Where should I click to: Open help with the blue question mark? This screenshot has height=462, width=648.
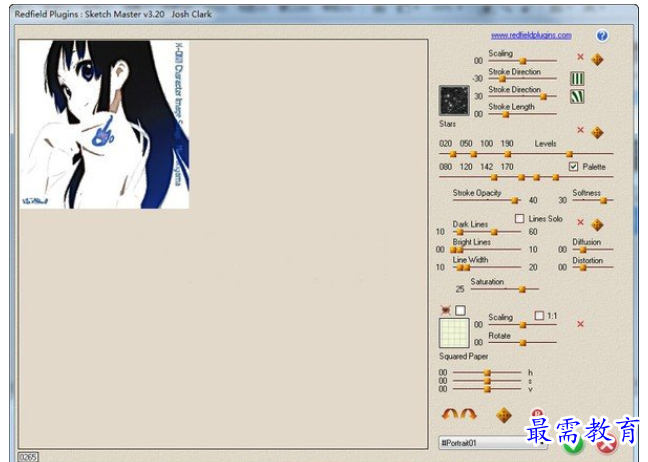(x=602, y=36)
